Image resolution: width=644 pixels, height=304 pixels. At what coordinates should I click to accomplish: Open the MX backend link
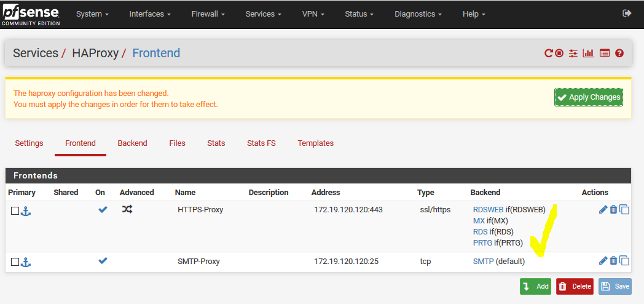[x=479, y=220]
